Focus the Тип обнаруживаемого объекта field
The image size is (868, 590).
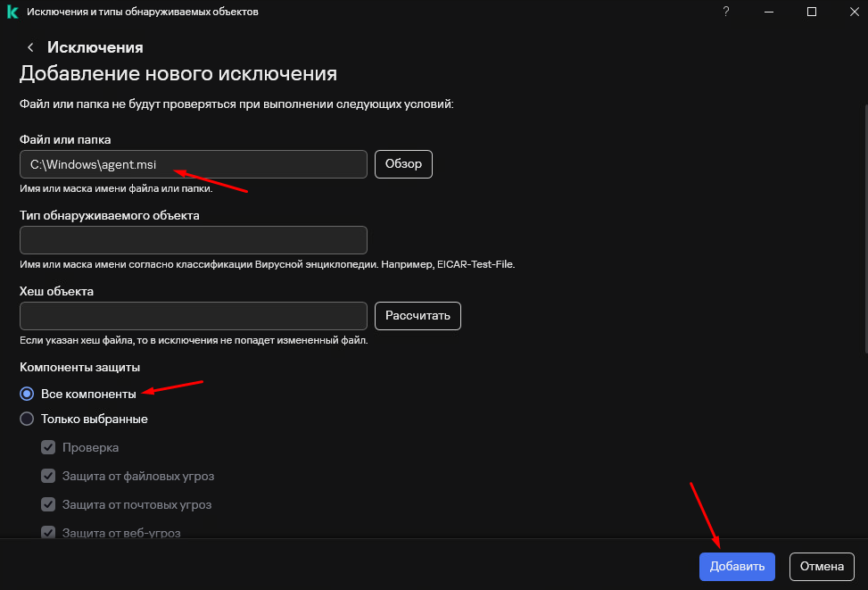pos(193,240)
